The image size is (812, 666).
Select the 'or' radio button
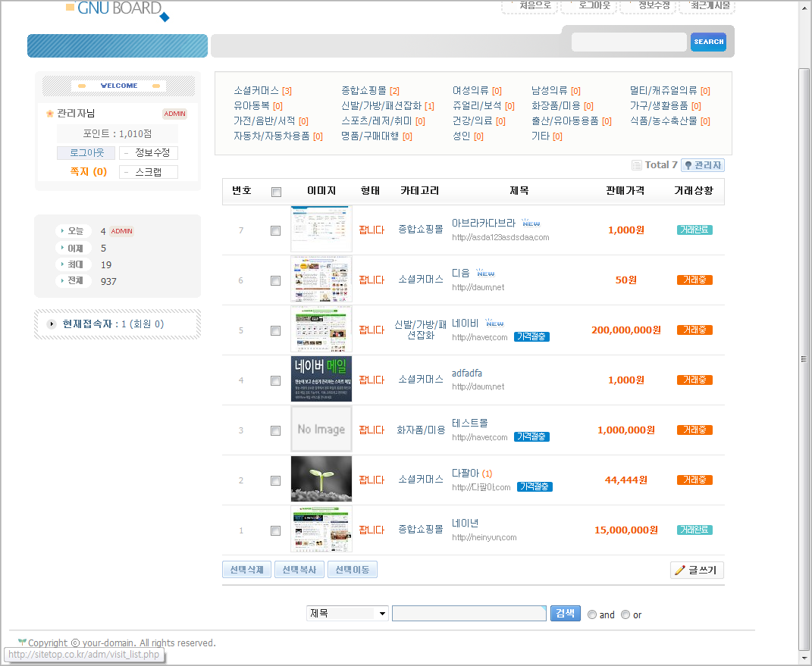625,614
